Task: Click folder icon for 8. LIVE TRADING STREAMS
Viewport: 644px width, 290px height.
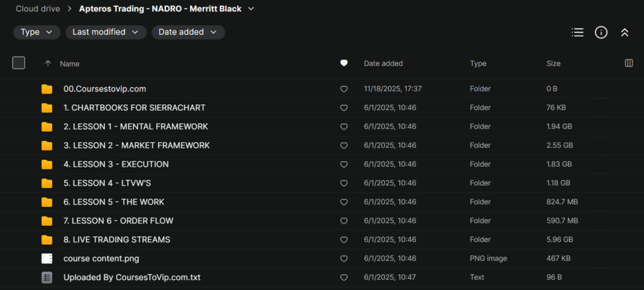Action: [x=47, y=240]
